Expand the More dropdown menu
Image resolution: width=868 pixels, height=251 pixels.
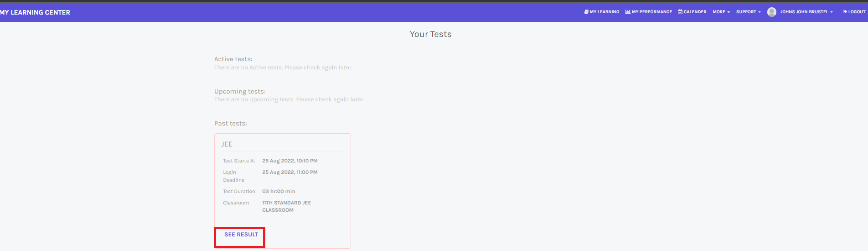point(721,12)
